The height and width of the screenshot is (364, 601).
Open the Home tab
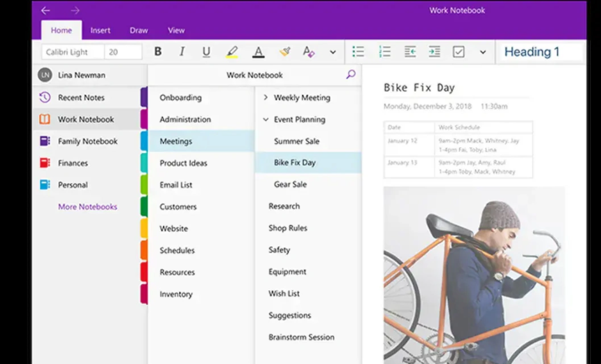[61, 31]
